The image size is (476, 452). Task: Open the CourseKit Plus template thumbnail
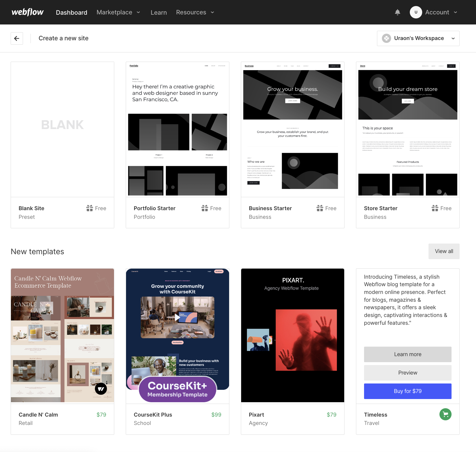click(x=178, y=335)
